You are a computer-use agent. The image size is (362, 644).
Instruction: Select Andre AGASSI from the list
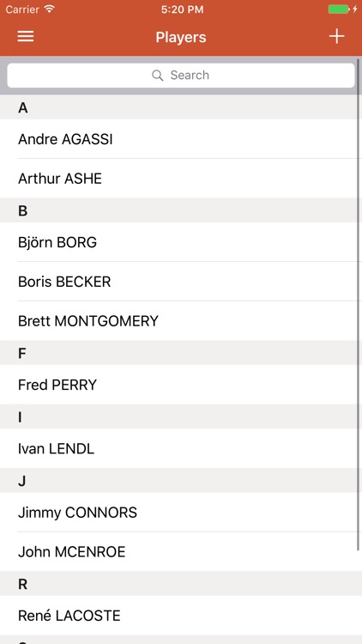tap(181, 139)
